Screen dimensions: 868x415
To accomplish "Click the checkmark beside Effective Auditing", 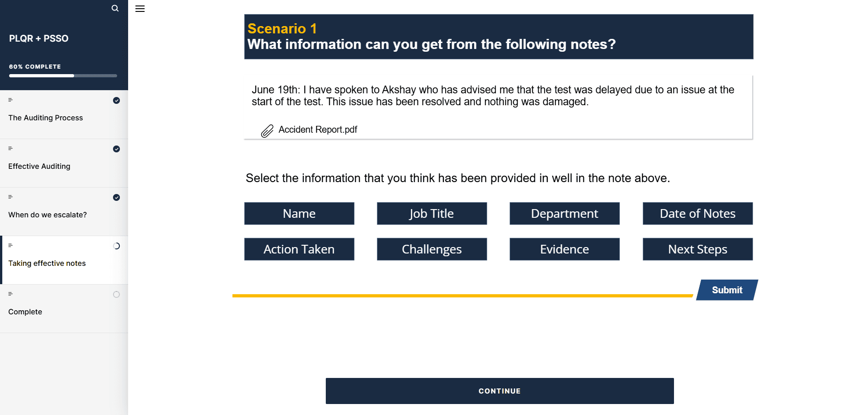I will pyautogui.click(x=116, y=149).
